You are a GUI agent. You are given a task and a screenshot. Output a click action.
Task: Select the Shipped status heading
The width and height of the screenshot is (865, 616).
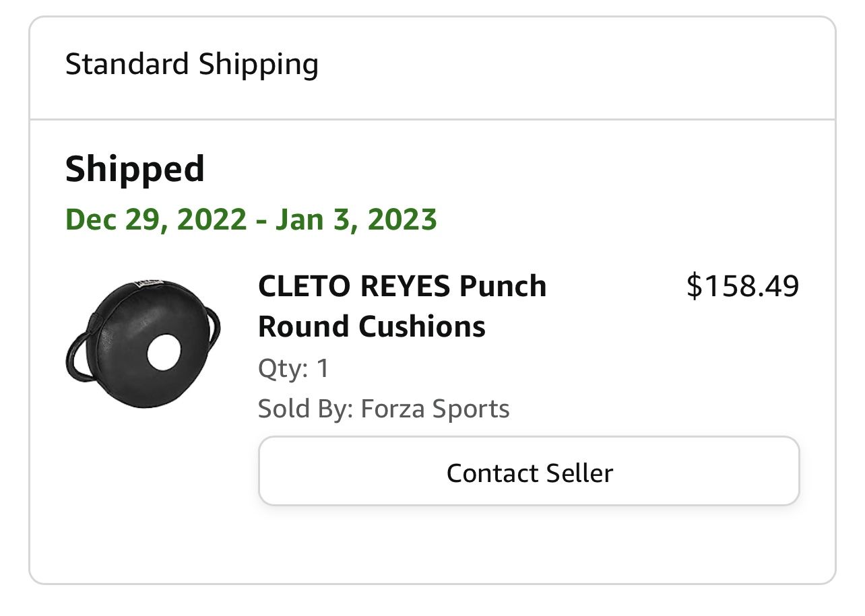(135, 169)
